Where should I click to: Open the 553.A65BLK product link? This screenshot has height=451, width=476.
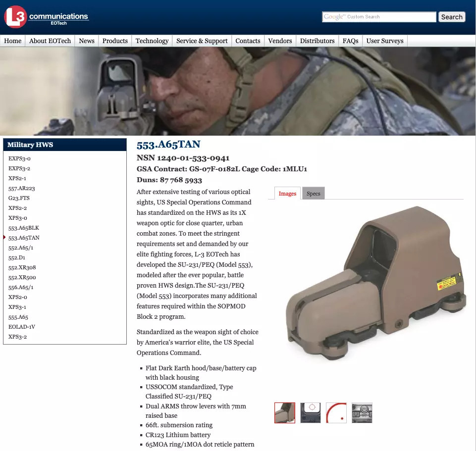point(24,228)
